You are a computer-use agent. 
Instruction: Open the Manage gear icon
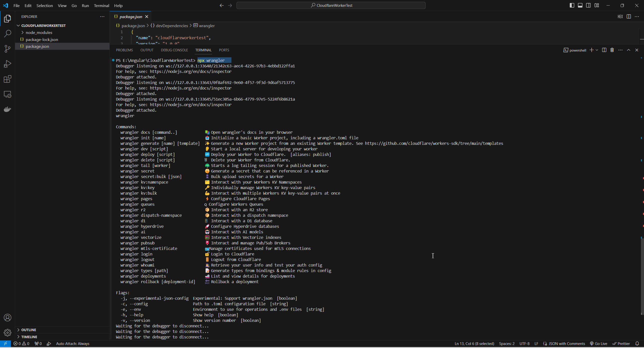(x=8, y=333)
